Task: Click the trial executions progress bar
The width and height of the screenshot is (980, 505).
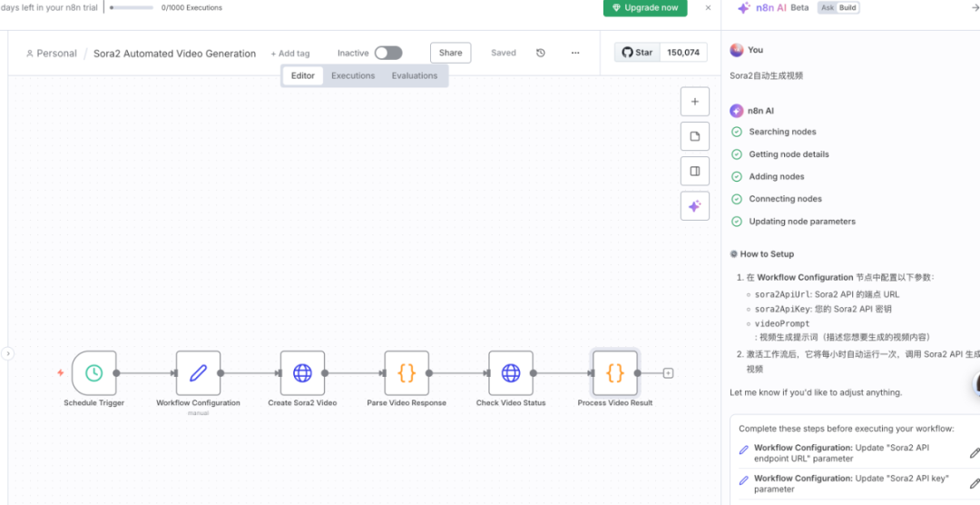Action: tap(132, 7)
